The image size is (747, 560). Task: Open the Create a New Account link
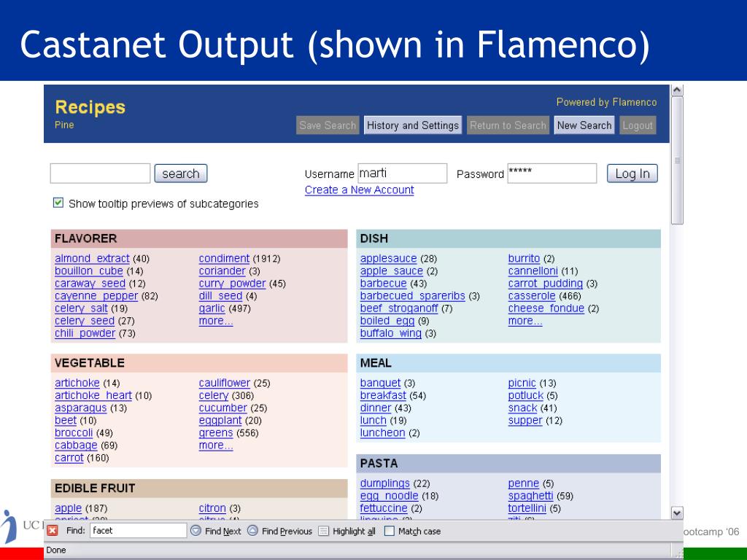[359, 190]
